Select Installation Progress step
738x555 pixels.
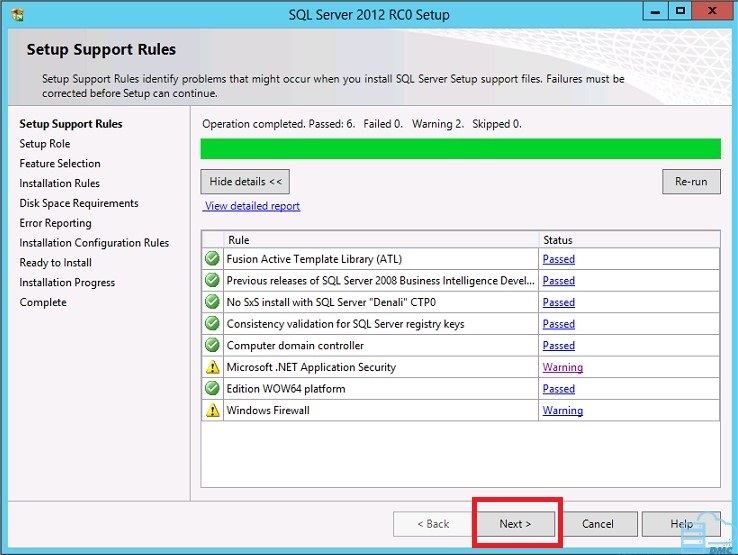[67, 282]
